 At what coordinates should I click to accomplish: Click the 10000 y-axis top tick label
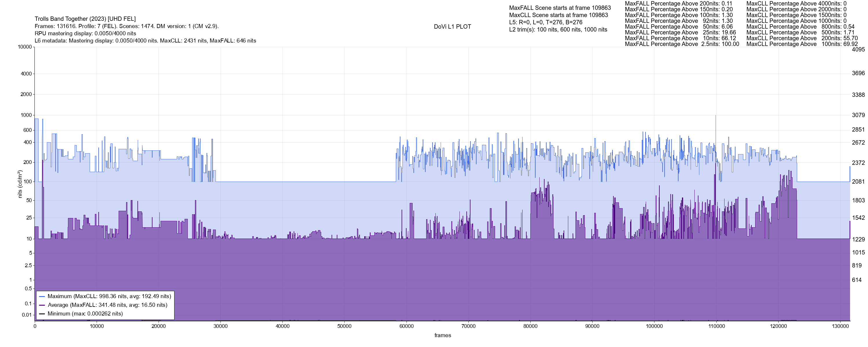[25, 47]
